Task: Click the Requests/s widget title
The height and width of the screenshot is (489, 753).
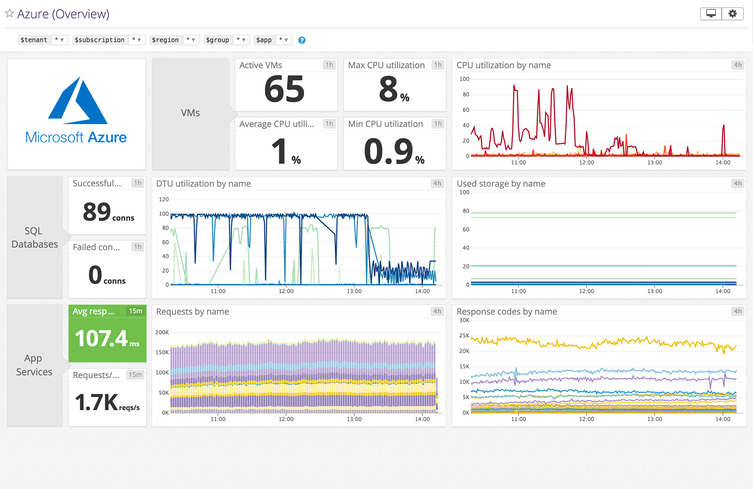Action: 96,375
